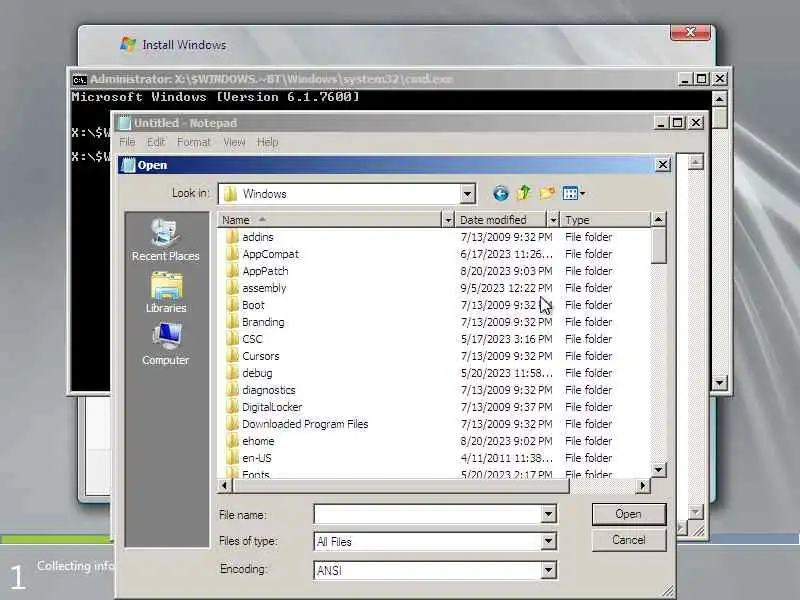Click the cmd.exe title bar icon
Viewport: 800px width, 600px height.
[79, 80]
